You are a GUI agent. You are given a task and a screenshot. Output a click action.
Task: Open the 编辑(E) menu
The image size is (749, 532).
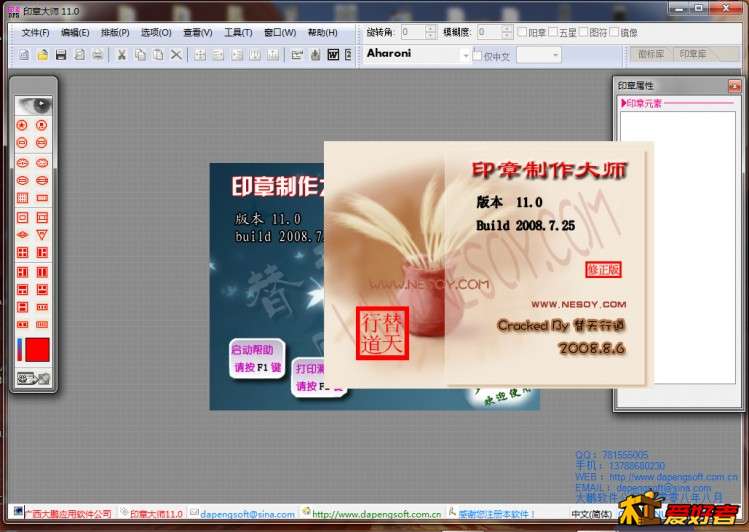tap(75, 32)
